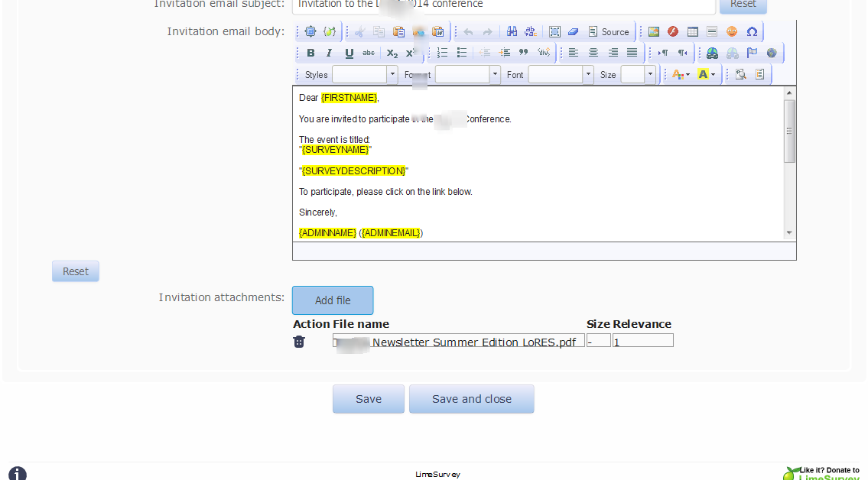Insert a table into the email body
The height and width of the screenshot is (480, 868).
[693, 31]
